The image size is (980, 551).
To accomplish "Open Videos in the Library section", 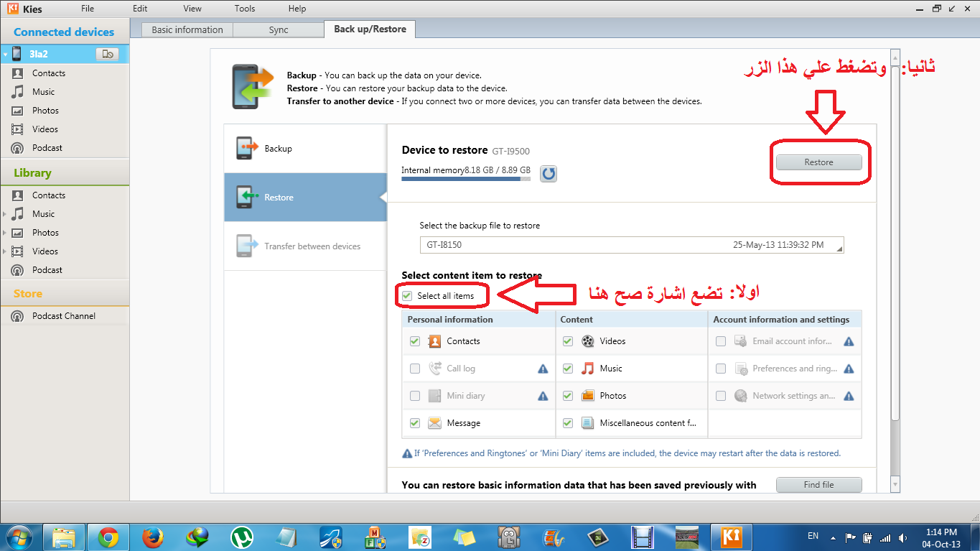I will pos(45,251).
